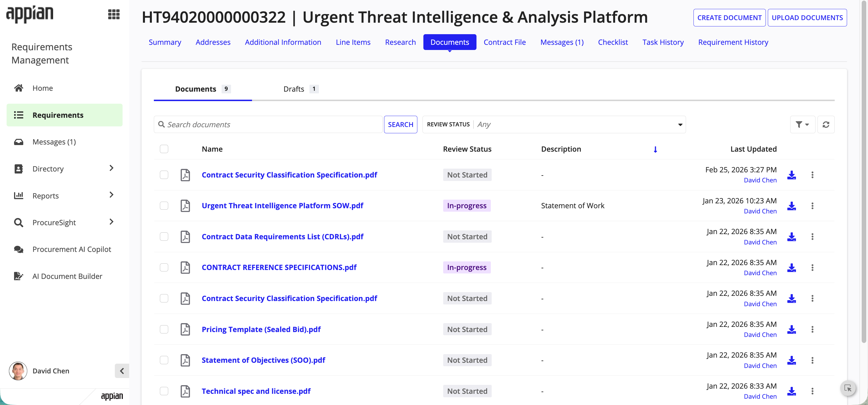Open the apps grid menu icon

114,14
